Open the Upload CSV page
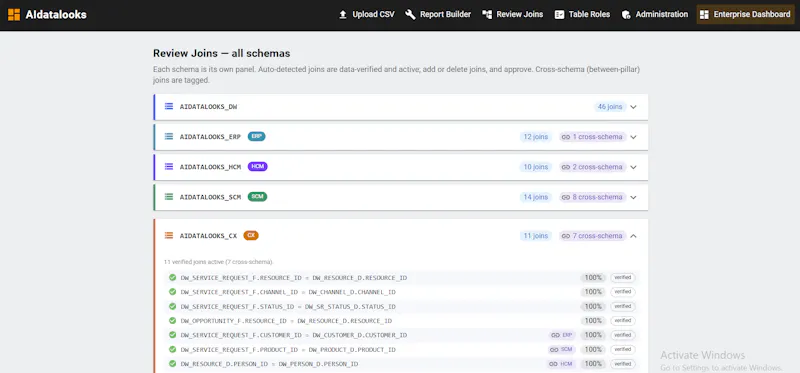The height and width of the screenshot is (373, 800). pyautogui.click(x=367, y=15)
